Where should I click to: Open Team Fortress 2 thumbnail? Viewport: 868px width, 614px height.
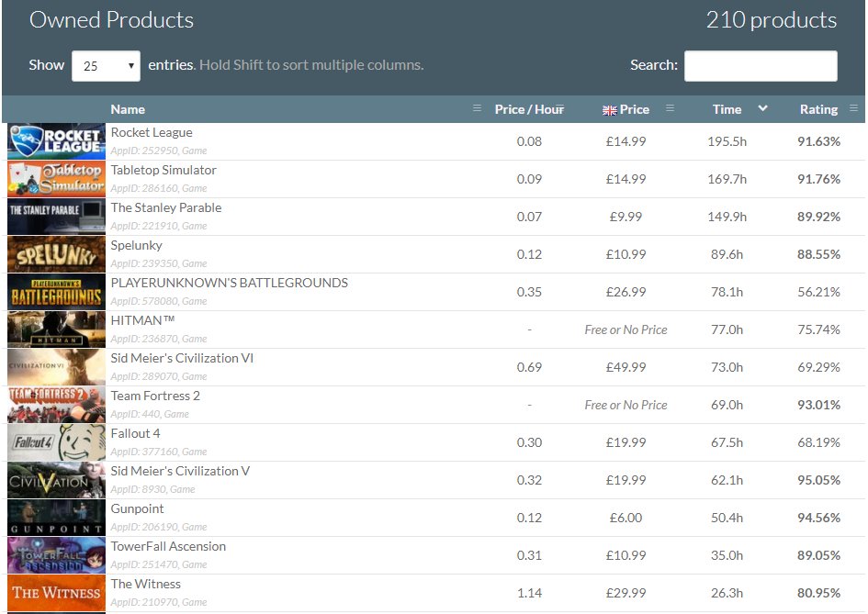[56, 405]
